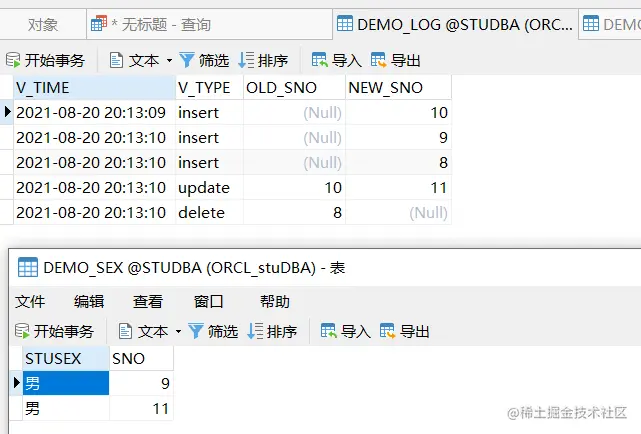Screen dimensions: 641x434
Task: Click 筛选 label in DEMO_LOG toolbar
Action: (x=214, y=60)
